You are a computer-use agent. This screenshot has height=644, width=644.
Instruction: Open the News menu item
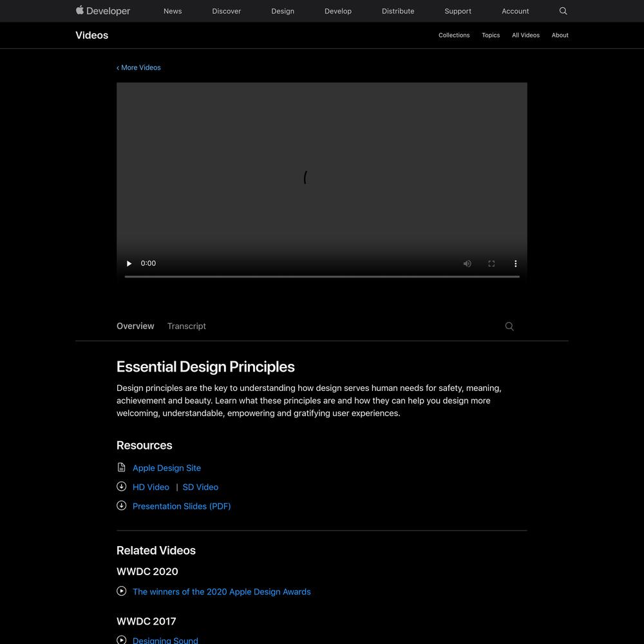[x=173, y=11]
